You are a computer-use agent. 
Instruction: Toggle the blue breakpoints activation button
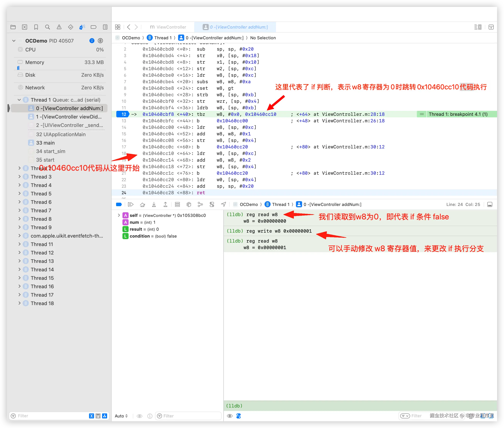[x=119, y=205]
